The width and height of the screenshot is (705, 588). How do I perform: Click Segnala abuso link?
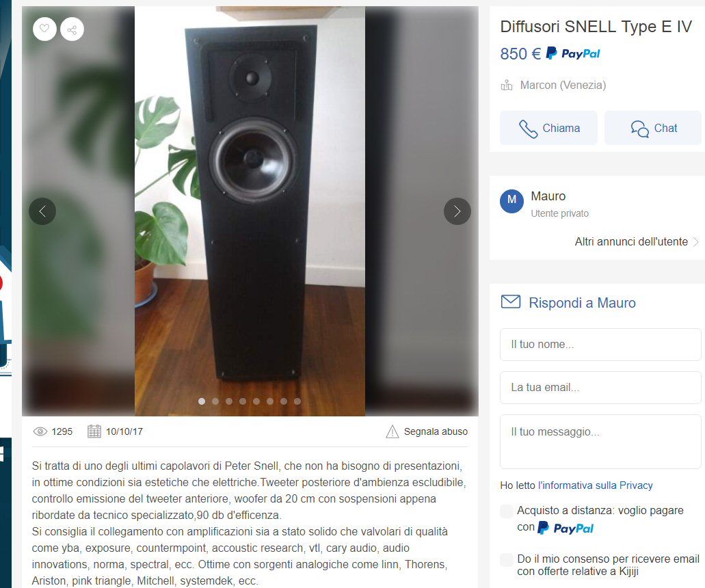(436, 431)
